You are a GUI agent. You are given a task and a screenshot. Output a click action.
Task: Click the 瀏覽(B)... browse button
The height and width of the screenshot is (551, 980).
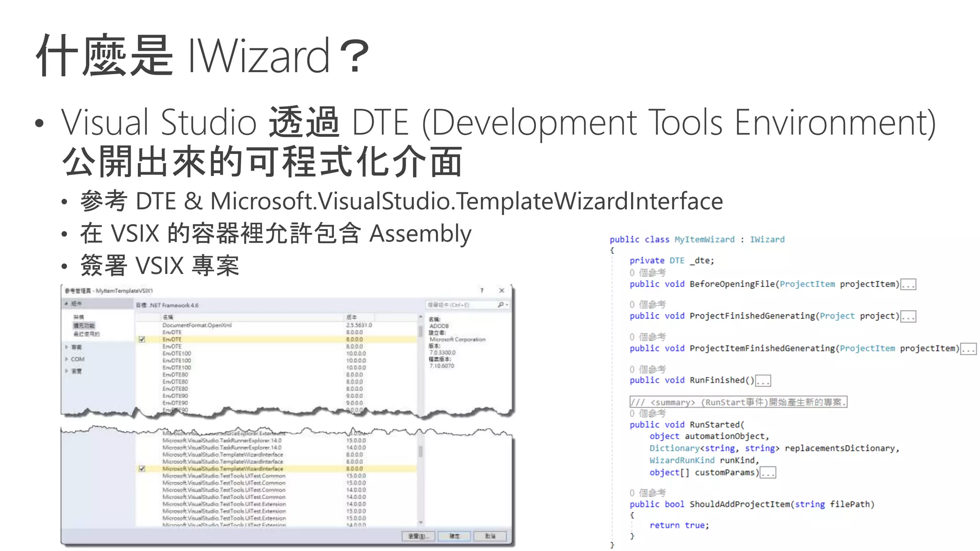[x=418, y=536]
